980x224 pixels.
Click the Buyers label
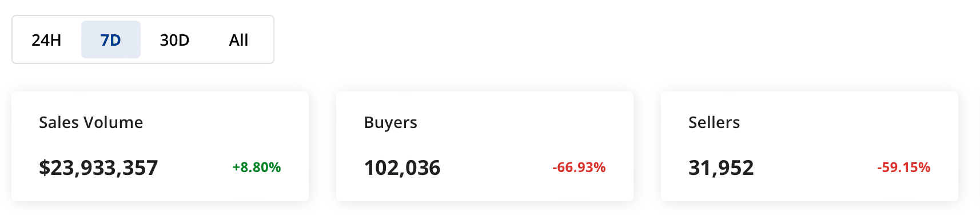(391, 123)
